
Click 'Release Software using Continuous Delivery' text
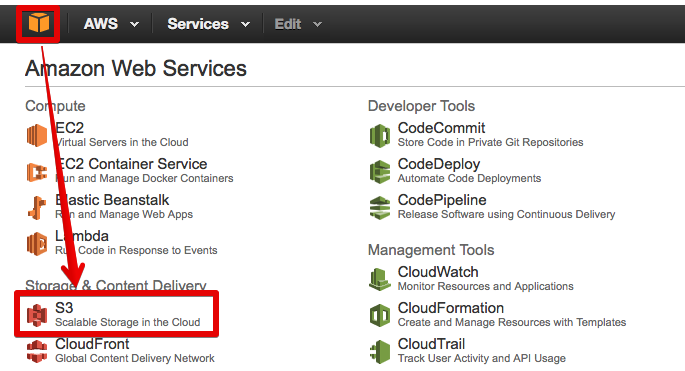click(x=506, y=214)
